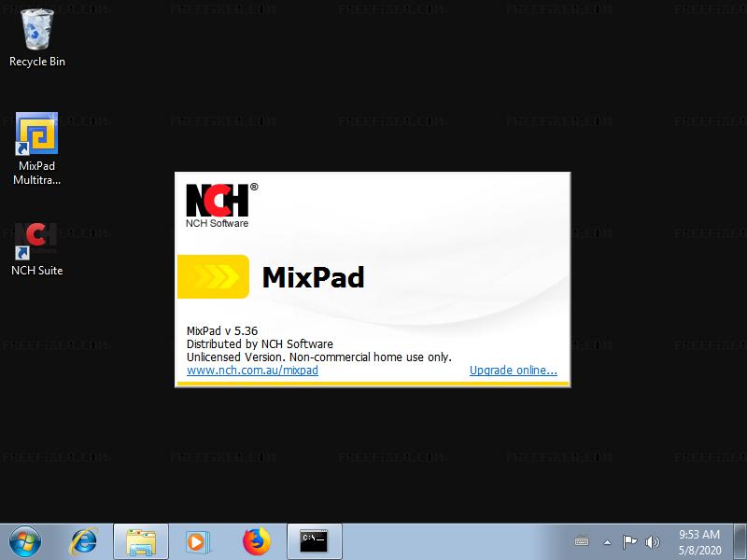747x560 pixels.
Task: Launch Firefox from the taskbar
Action: (256, 542)
